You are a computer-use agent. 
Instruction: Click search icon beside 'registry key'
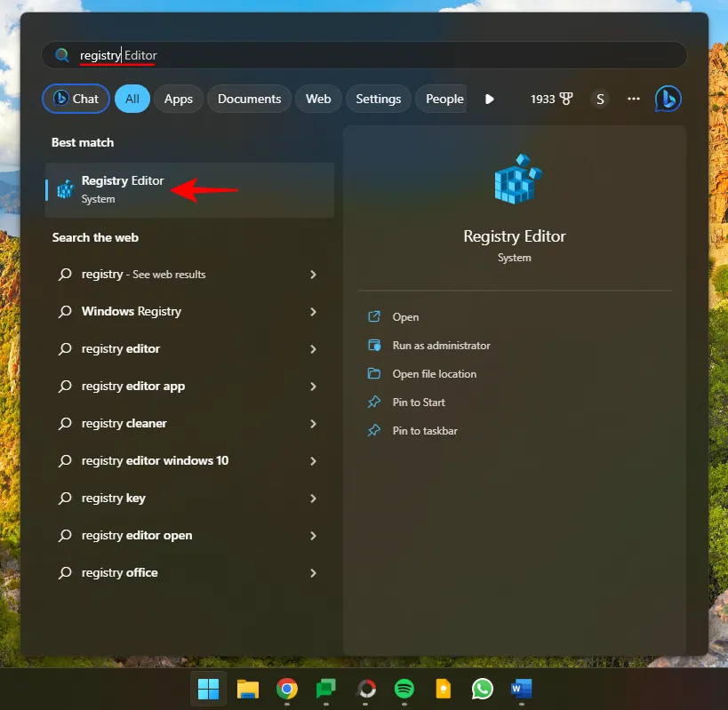tap(65, 498)
